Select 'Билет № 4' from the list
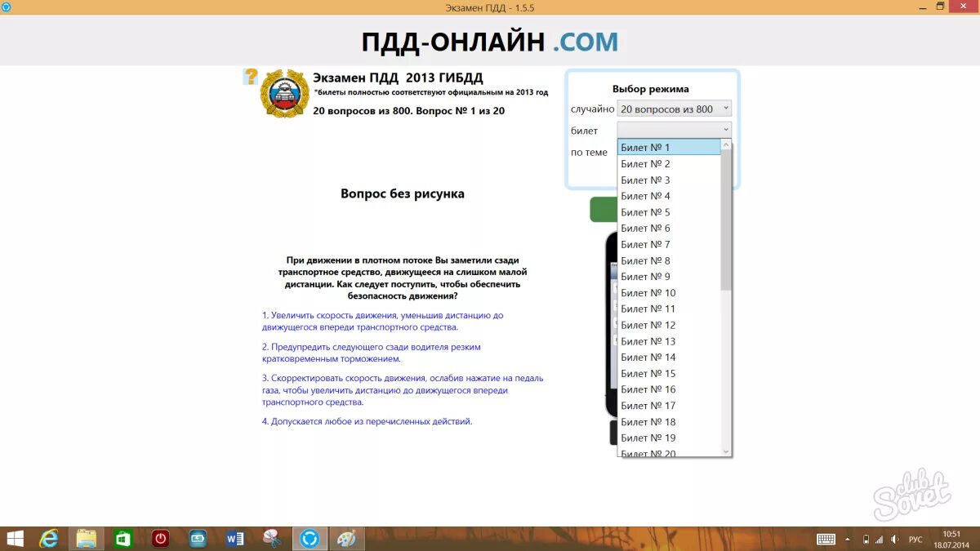 pos(669,196)
